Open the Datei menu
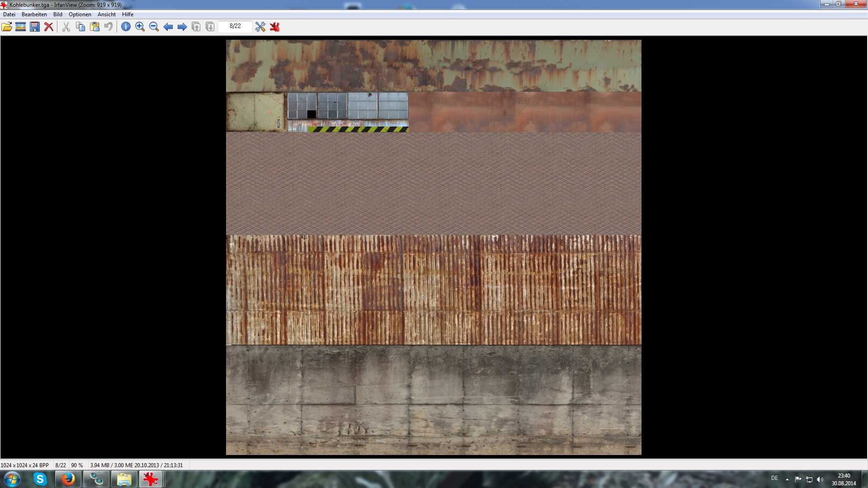868x488 pixels. (9, 14)
